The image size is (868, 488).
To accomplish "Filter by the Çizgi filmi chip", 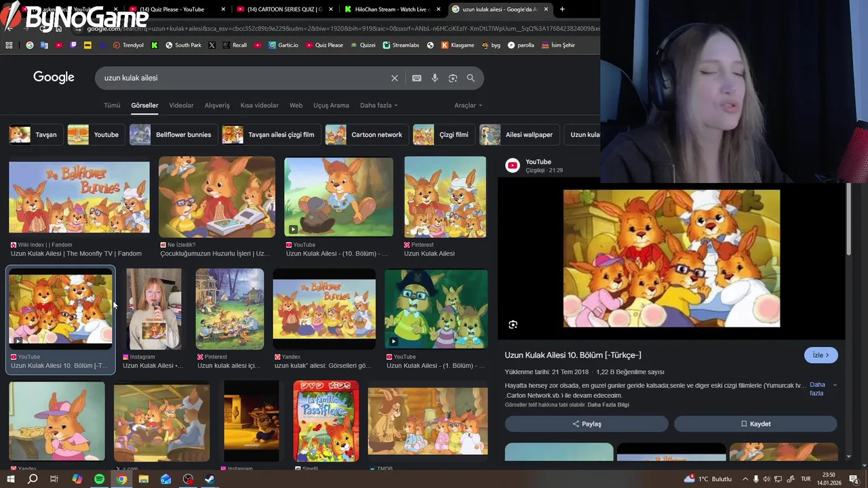I will tap(443, 134).
